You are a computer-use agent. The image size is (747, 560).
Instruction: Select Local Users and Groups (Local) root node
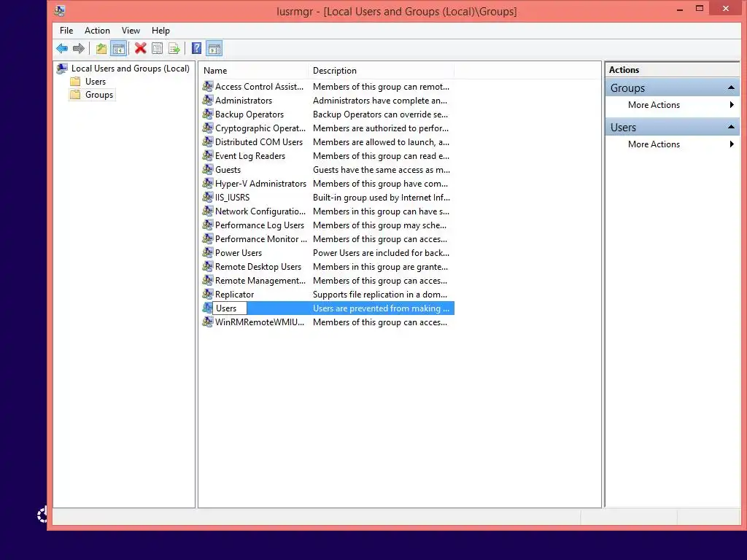point(130,69)
